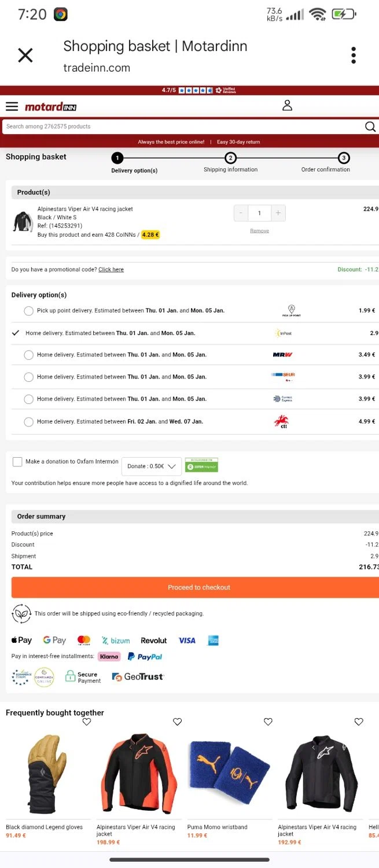This screenshot has width=379, height=868.
Task: Remove the jacket from the basket
Action: (259, 231)
